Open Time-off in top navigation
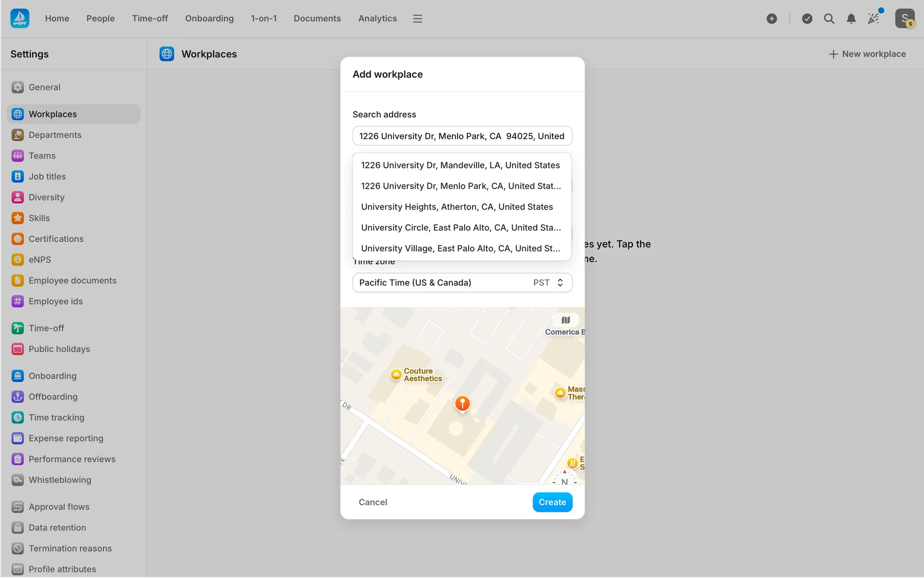This screenshot has width=924, height=578. click(150, 19)
